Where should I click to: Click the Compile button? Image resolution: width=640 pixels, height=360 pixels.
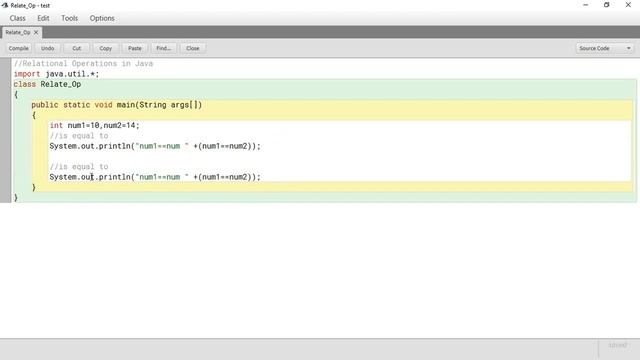[19, 48]
